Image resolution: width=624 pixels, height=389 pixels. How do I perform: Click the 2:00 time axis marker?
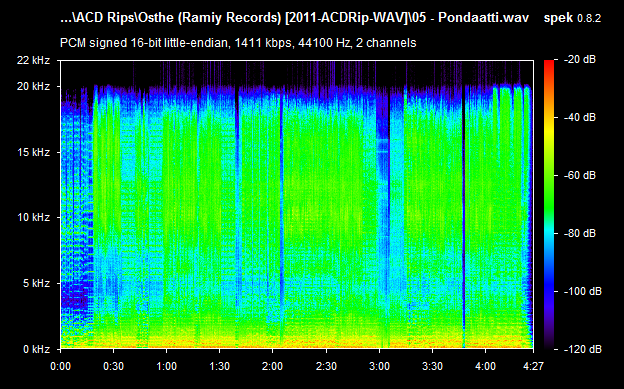[x=273, y=366]
